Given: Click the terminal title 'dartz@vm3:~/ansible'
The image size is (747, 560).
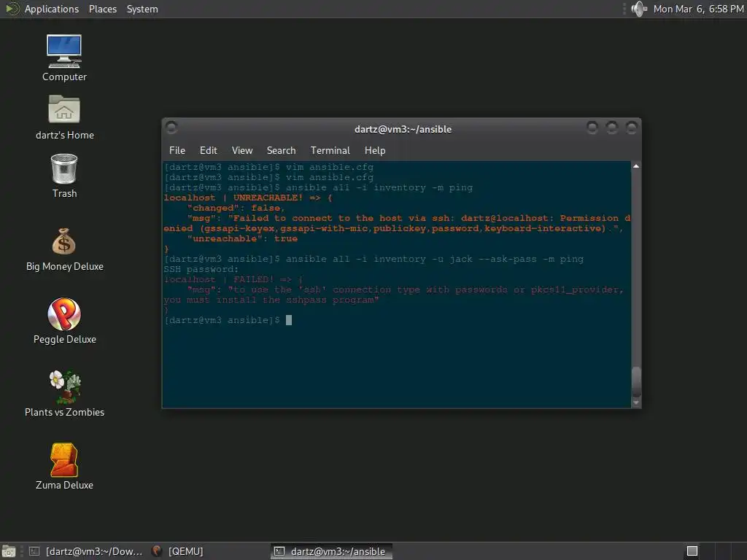Looking at the screenshot, I should click(x=403, y=129).
